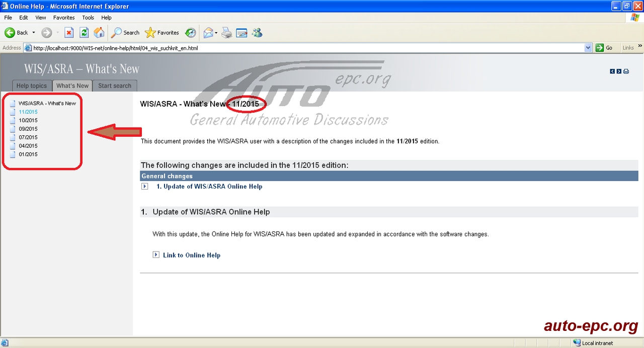
Task: Open the Back history dropdown arrow
Action: tap(34, 33)
